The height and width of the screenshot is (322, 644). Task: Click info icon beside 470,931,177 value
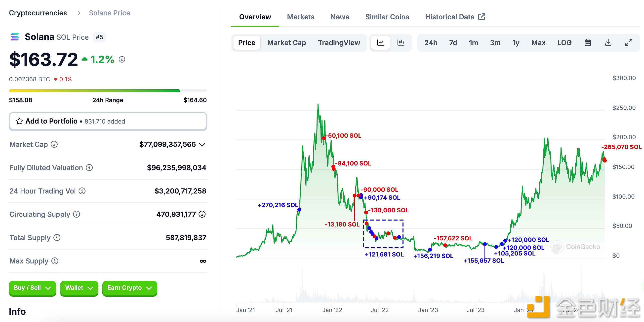pos(202,214)
